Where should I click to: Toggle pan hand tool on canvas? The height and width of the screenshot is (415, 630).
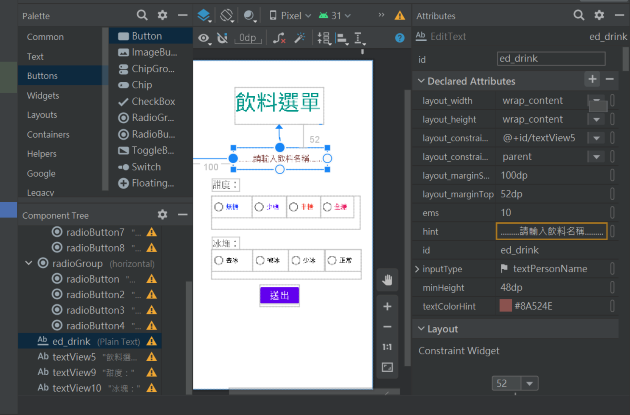pyautogui.click(x=387, y=280)
